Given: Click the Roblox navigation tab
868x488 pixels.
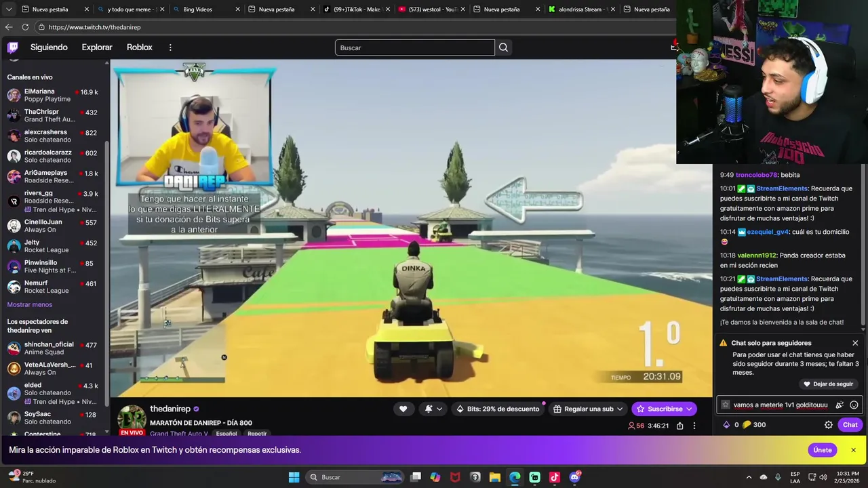Looking at the screenshot, I should click(x=140, y=47).
